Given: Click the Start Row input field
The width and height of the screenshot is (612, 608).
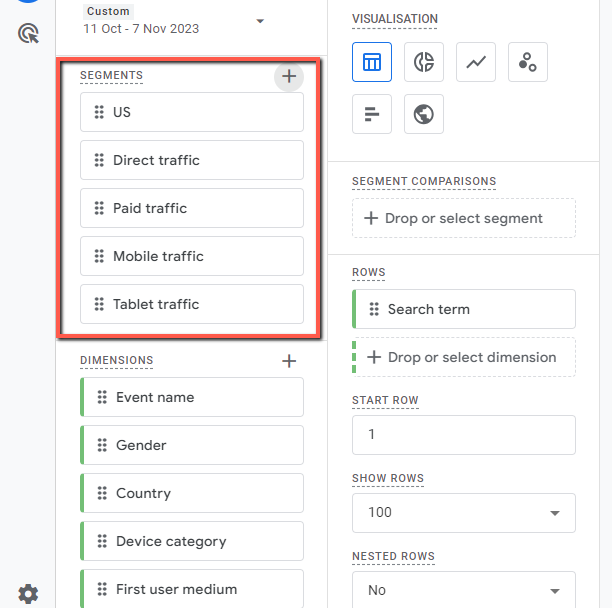Looking at the screenshot, I should coord(464,435).
